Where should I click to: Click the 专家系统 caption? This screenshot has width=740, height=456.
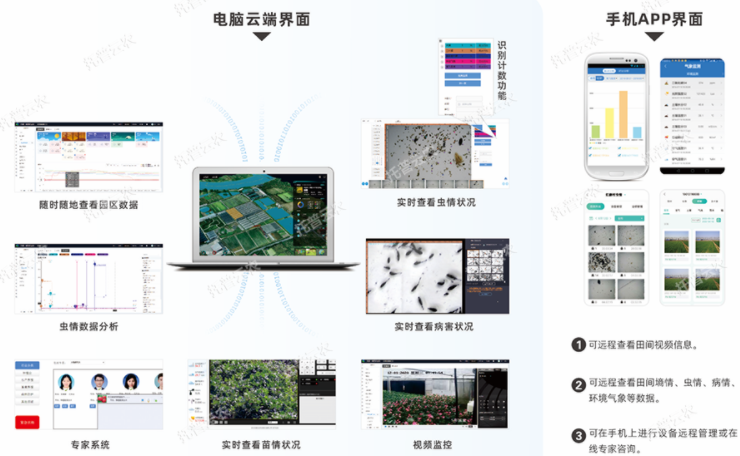[x=90, y=445]
